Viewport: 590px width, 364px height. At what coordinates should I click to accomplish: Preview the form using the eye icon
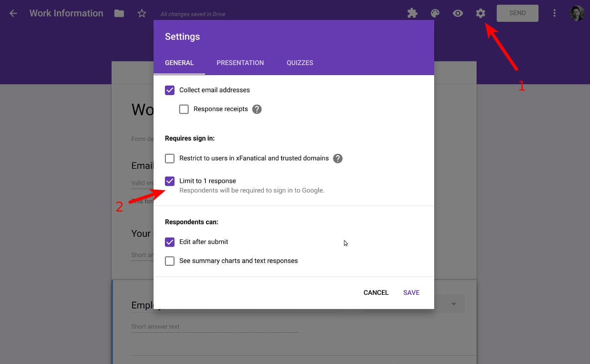[x=458, y=13]
